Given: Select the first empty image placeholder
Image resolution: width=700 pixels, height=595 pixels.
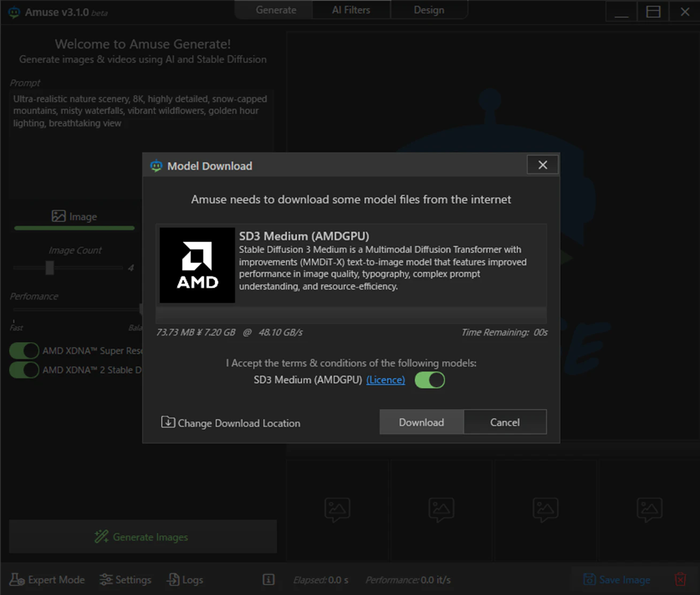Looking at the screenshot, I should (x=337, y=510).
